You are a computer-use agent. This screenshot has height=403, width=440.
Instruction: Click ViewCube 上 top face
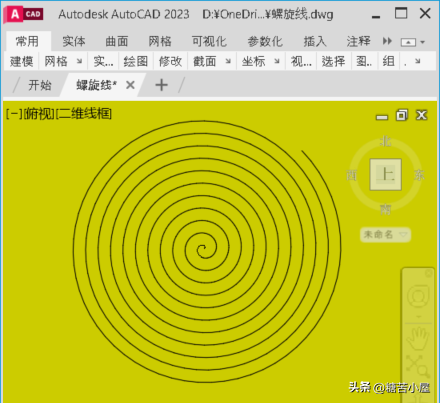(386, 175)
